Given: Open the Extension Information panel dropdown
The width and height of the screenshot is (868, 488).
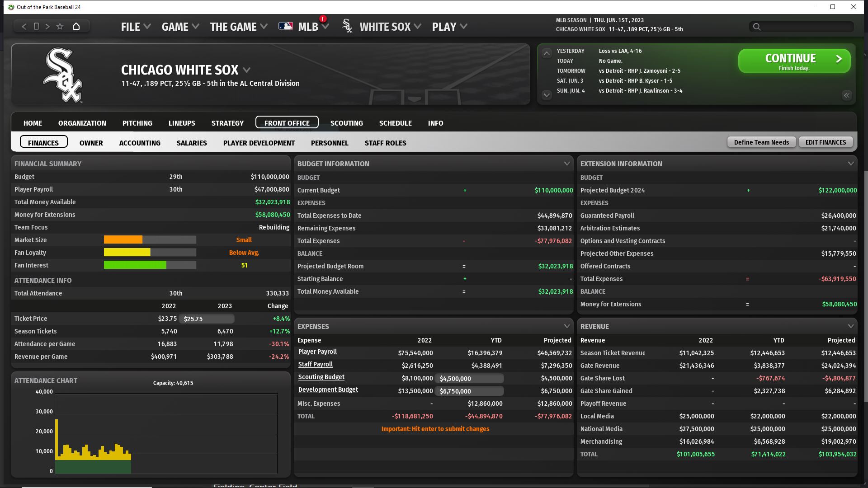Looking at the screenshot, I should (850, 164).
